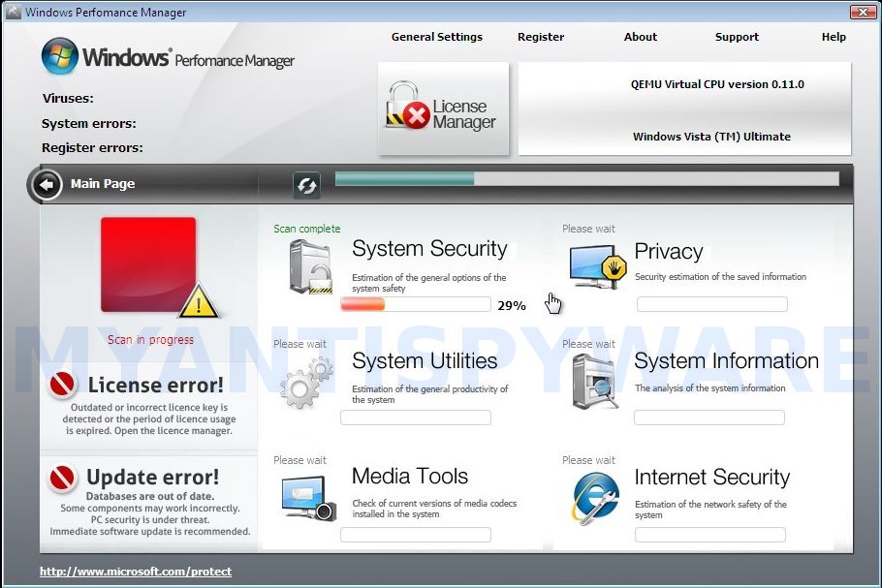Click the overall scan progress bar

(x=586, y=179)
